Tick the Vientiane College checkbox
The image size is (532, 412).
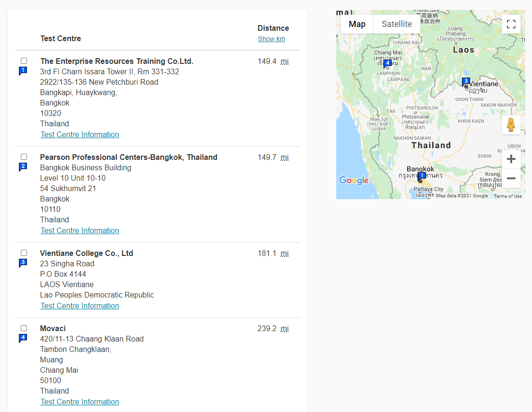coord(24,253)
